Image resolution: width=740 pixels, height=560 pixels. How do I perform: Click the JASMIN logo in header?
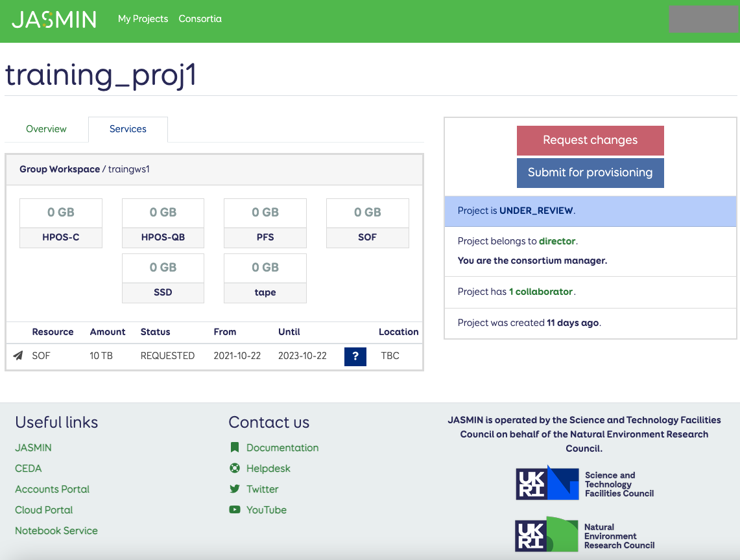tap(54, 19)
